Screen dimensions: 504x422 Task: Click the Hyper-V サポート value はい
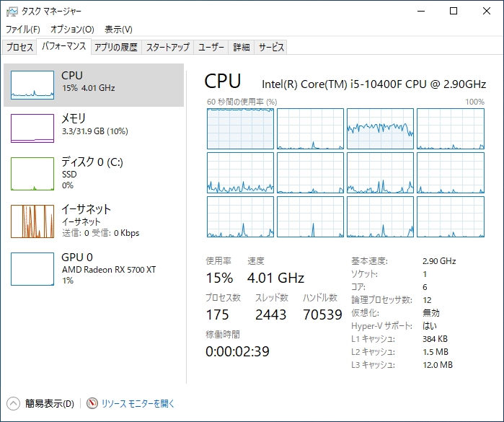[430, 326]
